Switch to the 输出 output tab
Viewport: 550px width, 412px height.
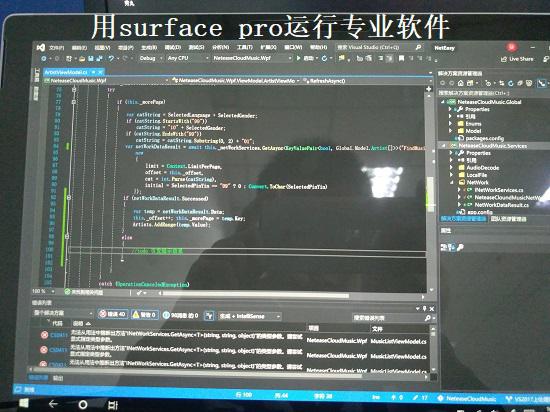pos(58,378)
